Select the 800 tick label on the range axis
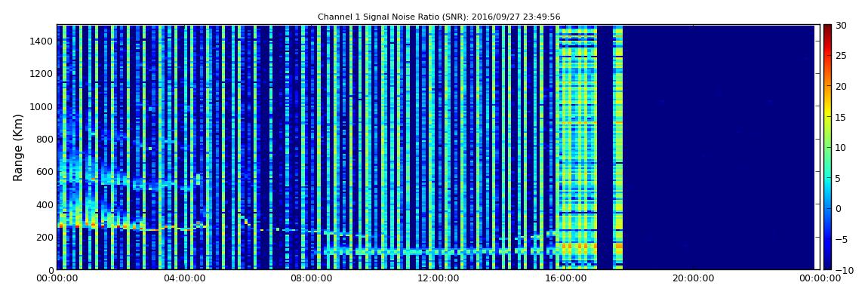868x307 pixels. pos(45,139)
